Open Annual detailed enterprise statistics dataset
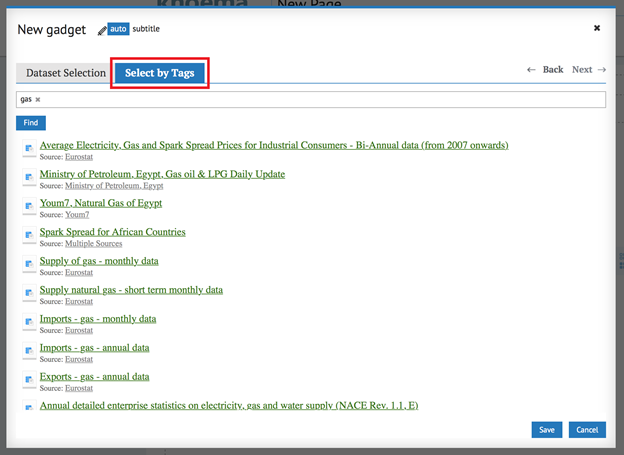 (x=229, y=405)
